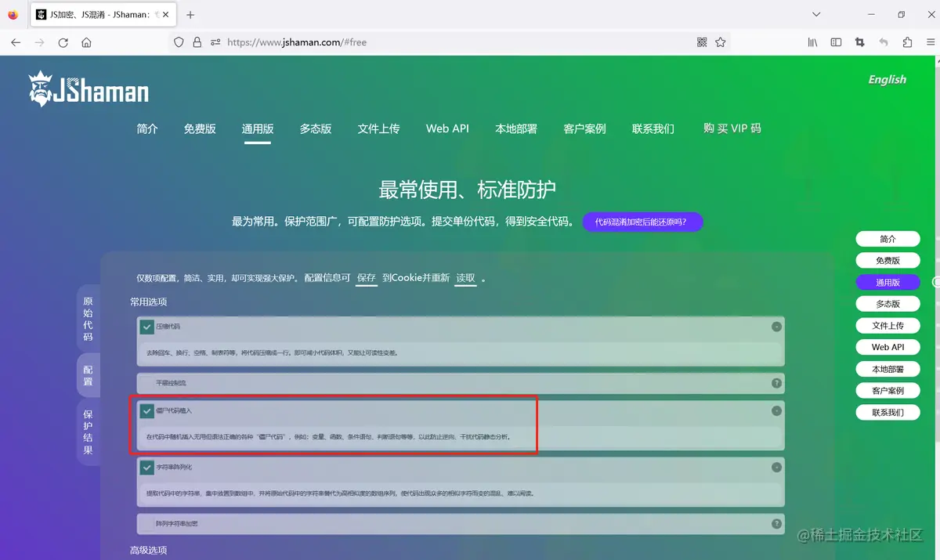Click the 客户案例 pill in the right sidebar
The height and width of the screenshot is (560, 940).
(888, 390)
